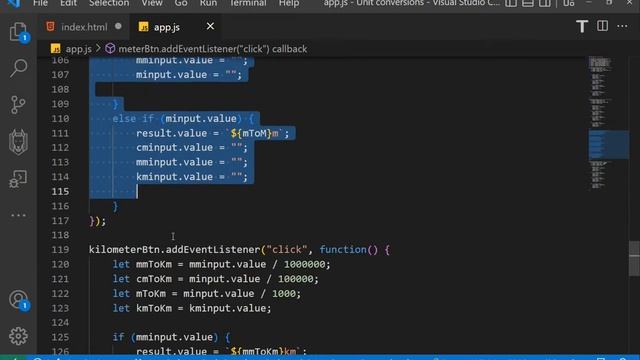
Task: Open the Terminal menu
Action: 247,3
